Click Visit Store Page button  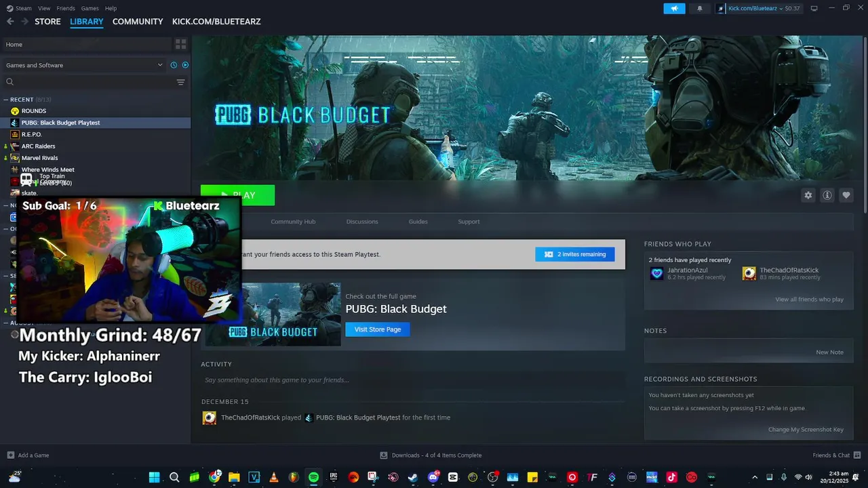point(378,329)
